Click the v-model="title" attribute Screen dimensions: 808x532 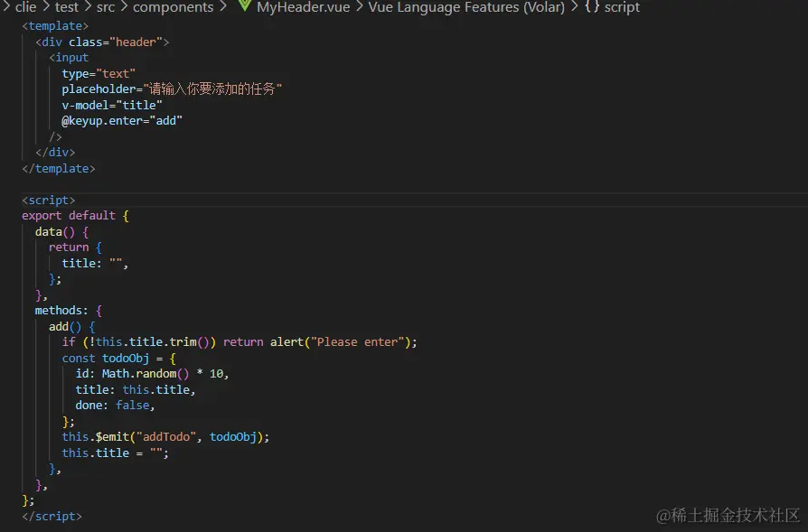pyautogui.click(x=112, y=105)
